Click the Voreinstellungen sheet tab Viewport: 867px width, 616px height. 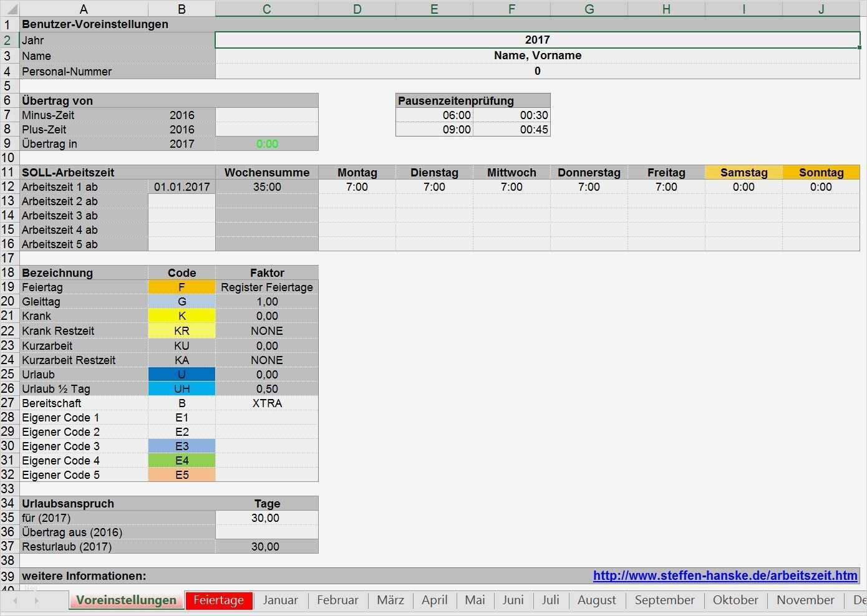click(x=126, y=600)
